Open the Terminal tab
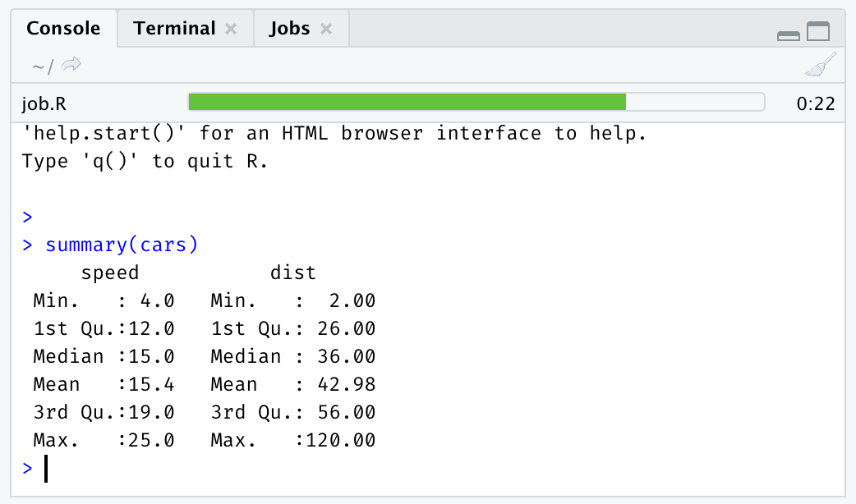 click(174, 29)
